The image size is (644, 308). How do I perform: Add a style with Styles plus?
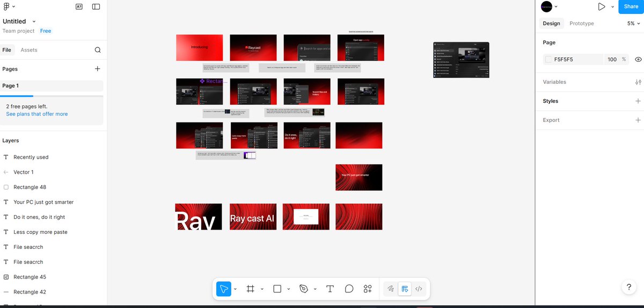(x=638, y=101)
